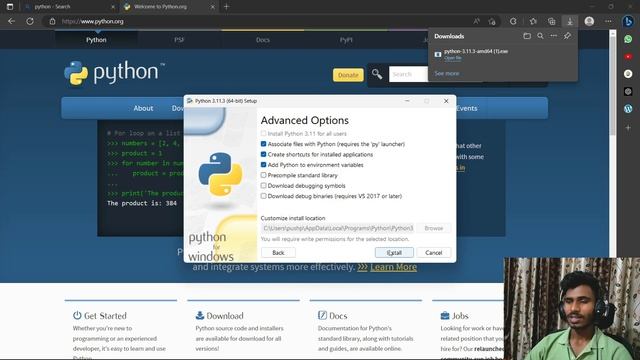This screenshot has height=360, width=640.
Task: Search downloads with the magnifier icon
Action: point(540,36)
